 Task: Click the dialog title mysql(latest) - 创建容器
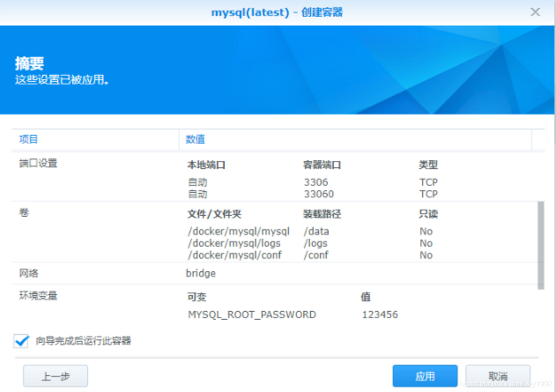coord(277,12)
